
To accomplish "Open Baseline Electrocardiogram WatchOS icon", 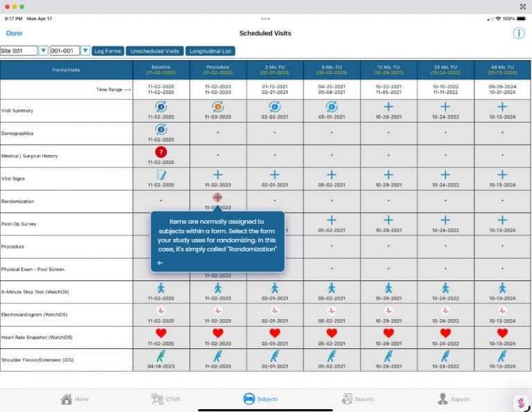I will click(161, 311).
